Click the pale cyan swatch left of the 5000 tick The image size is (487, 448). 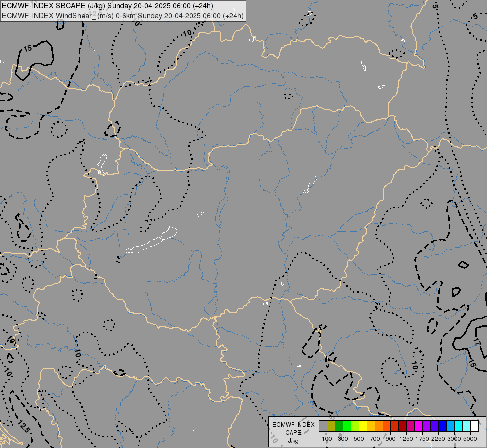[467, 426]
